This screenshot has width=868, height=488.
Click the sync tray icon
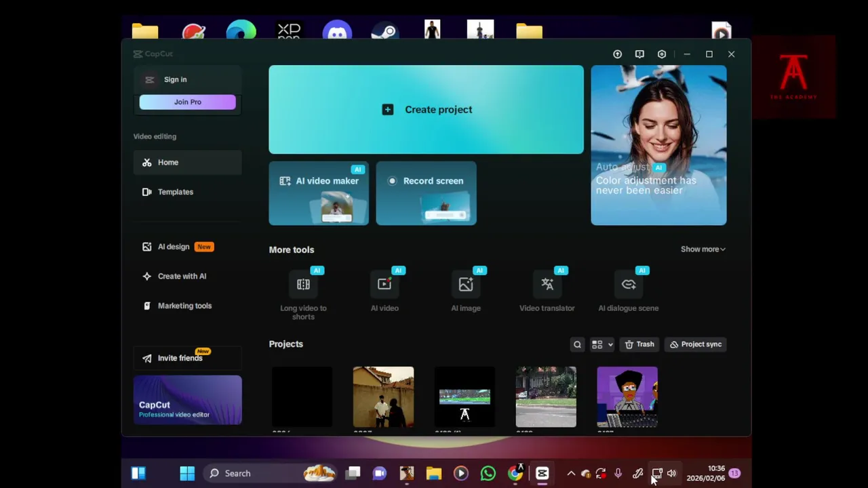601,474
